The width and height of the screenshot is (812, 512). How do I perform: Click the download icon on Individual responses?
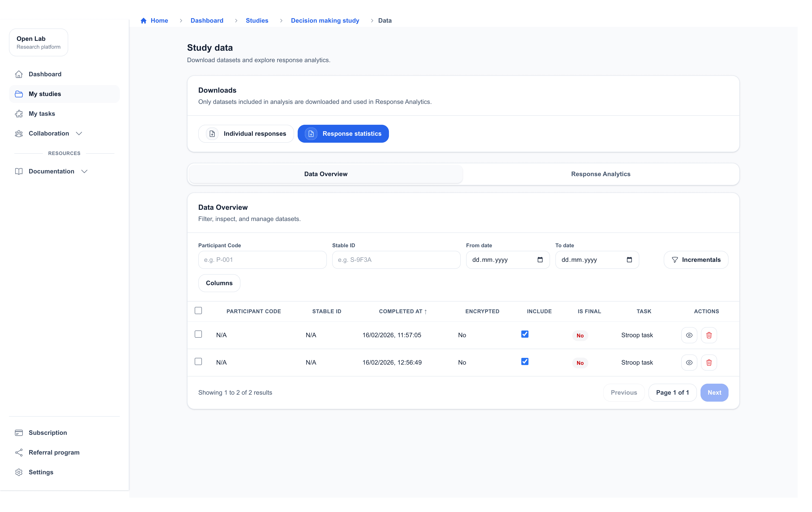pyautogui.click(x=212, y=133)
